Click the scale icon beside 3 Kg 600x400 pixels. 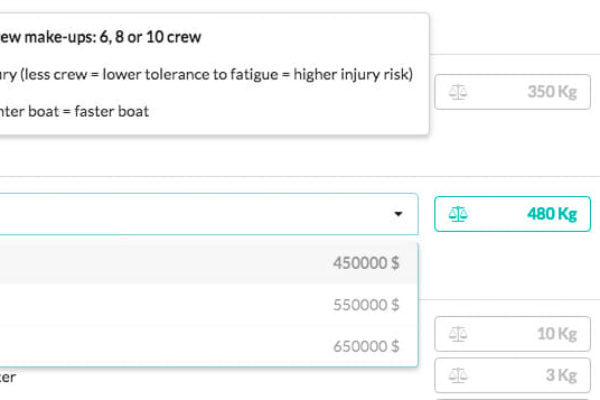pyautogui.click(x=458, y=376)
